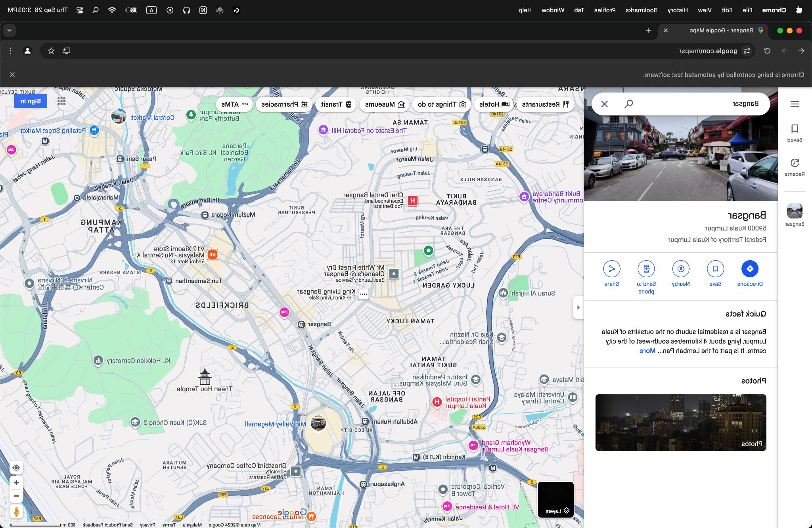Open the Profiles menu

(605, 10)
